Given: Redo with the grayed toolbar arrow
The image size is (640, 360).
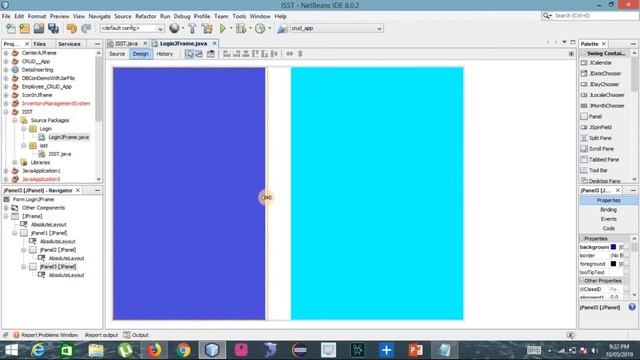Looking at the screenshot, I should [x=86, y=28].
